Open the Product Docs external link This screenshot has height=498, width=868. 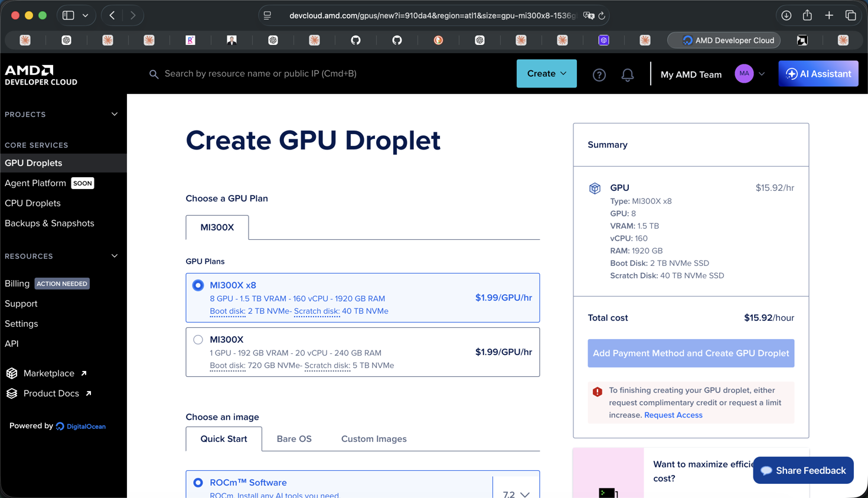(57, 393)
